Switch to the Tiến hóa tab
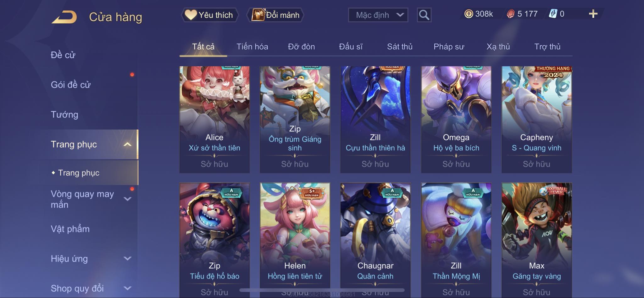644x298 pixels. coord(252,47)
